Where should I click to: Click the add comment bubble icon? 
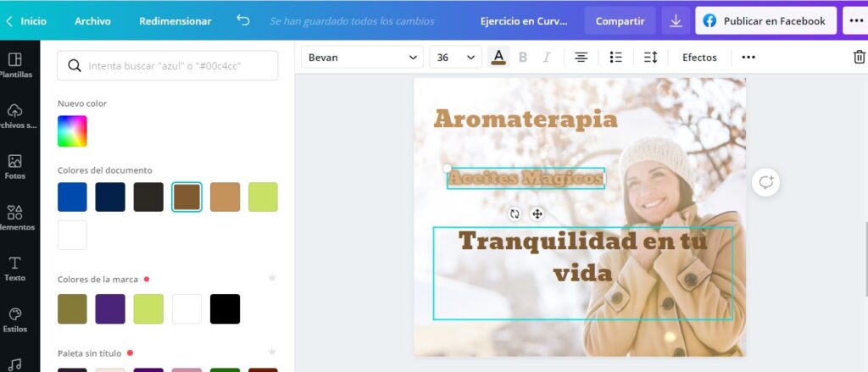tap(765, 182)
